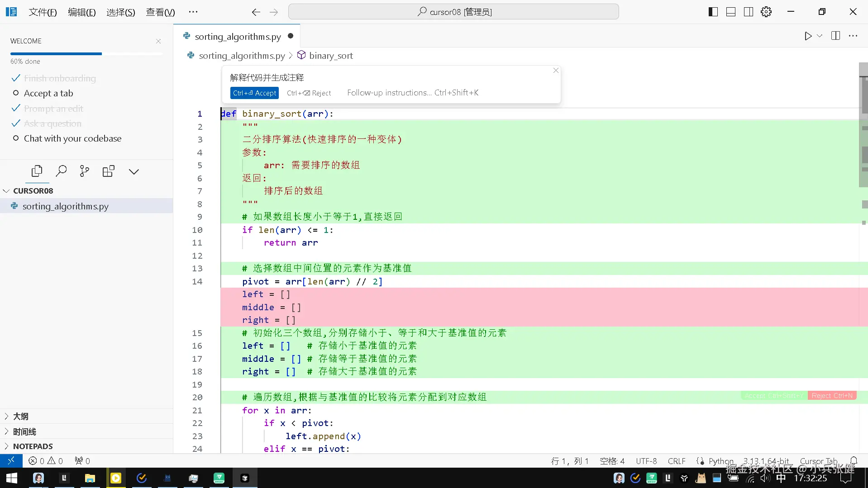Run the Python file play button
868x488 pixels.
click(808, 36)
